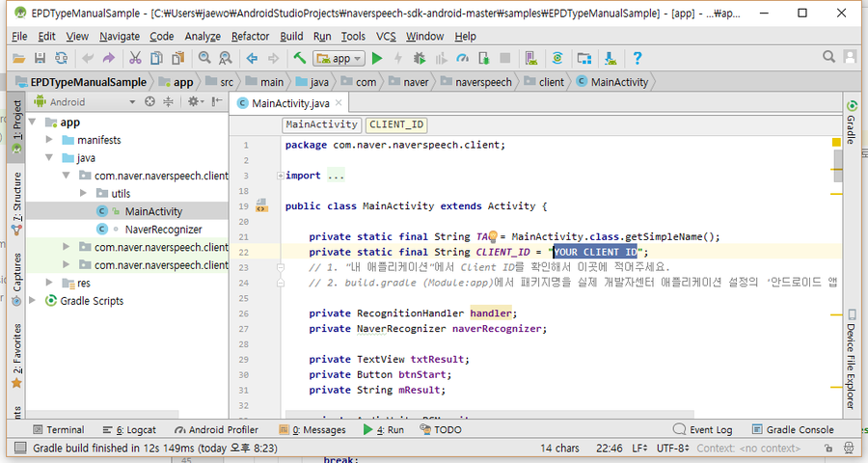Open the Terminal tab

pyautogui.click(x=59, y=430)
